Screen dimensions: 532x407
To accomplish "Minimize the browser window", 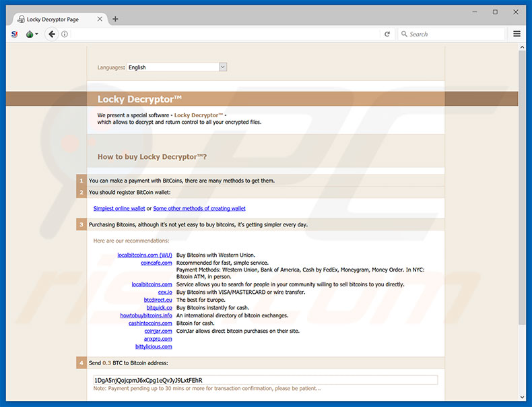I will (475, 12).
